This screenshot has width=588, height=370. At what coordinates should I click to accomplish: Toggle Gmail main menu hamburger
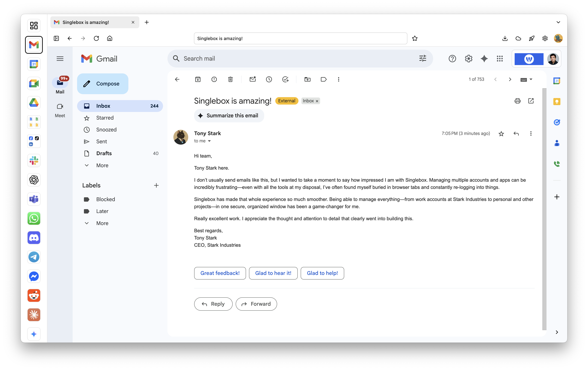coord(60,59)
